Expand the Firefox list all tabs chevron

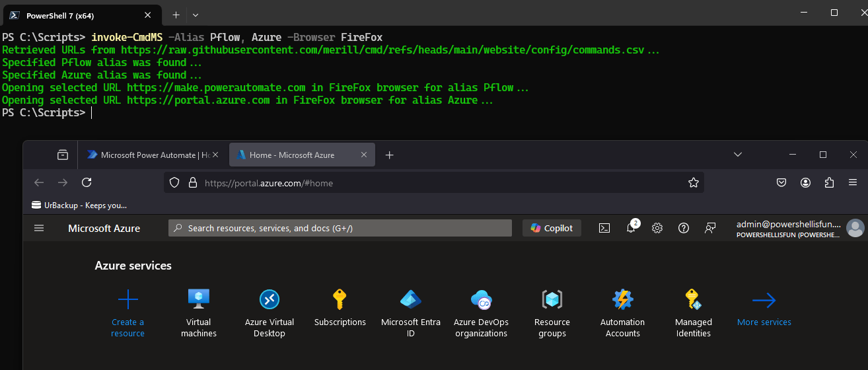738,154
